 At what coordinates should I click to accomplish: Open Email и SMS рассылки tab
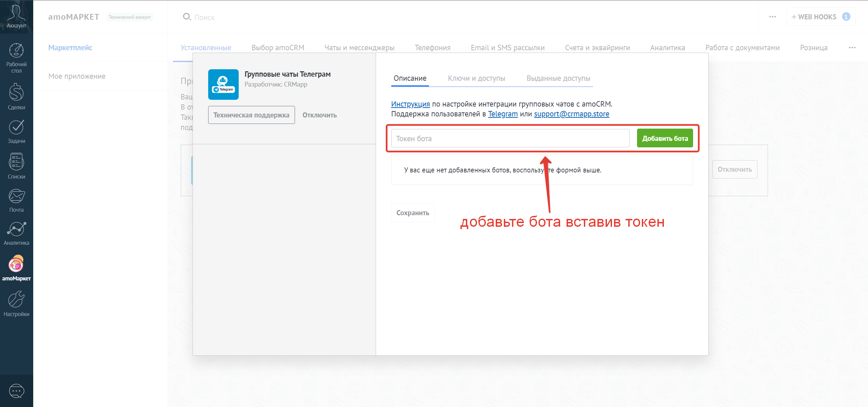[508, 48]
